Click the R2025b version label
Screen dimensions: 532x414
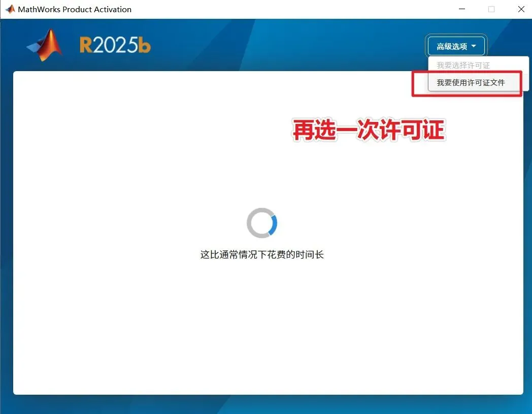pyautogui.click(x=115, y=45)
